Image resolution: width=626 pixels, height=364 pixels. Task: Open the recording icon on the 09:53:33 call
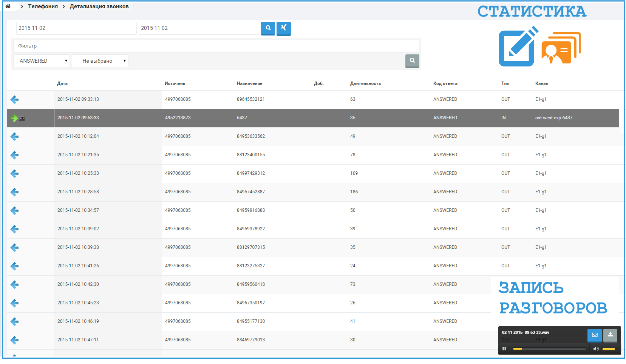click(x=22, y=118)
